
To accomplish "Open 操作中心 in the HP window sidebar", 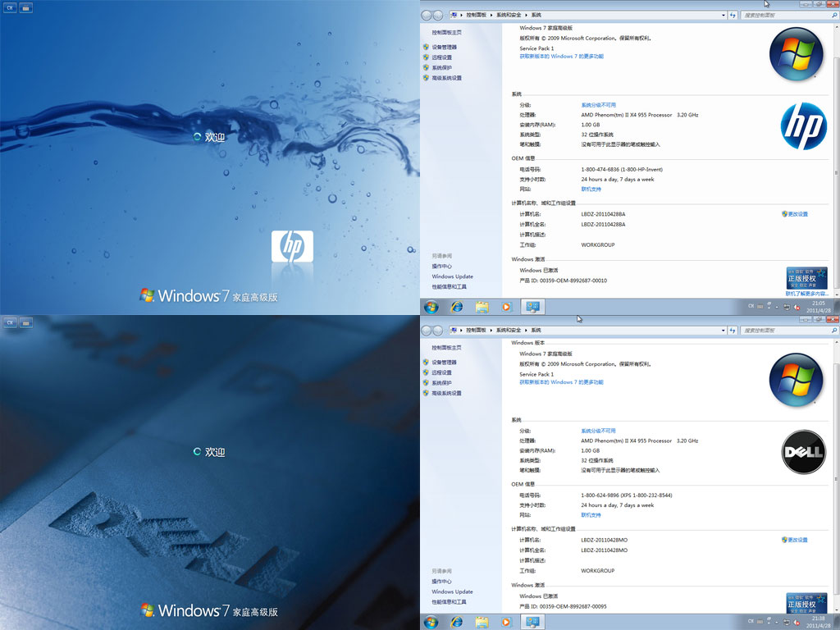I will tap(441, 267).
